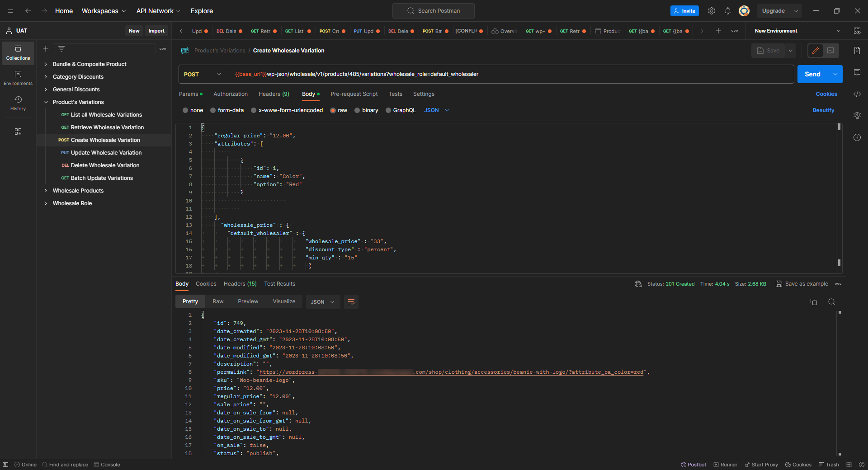The image size is (868, 470).
Task: Open the History sidebar panel
Action: click(18, 103)
